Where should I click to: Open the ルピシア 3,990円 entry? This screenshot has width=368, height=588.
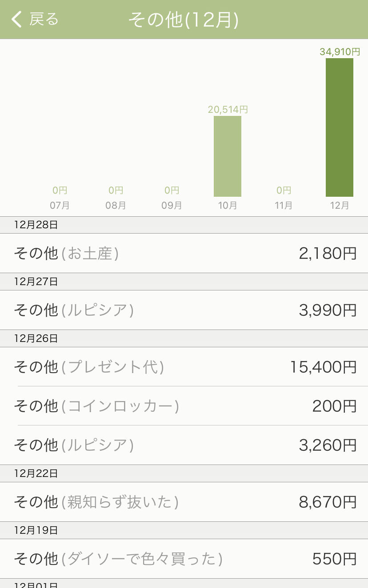click(x=184, y=310)
